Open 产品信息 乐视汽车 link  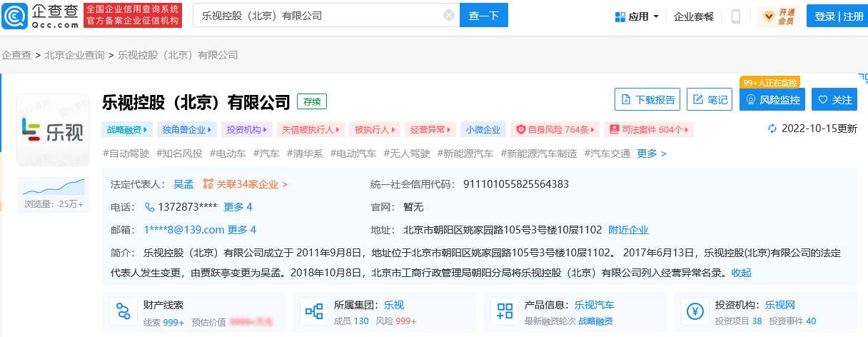pyautogui.click(x=595, y=305)
